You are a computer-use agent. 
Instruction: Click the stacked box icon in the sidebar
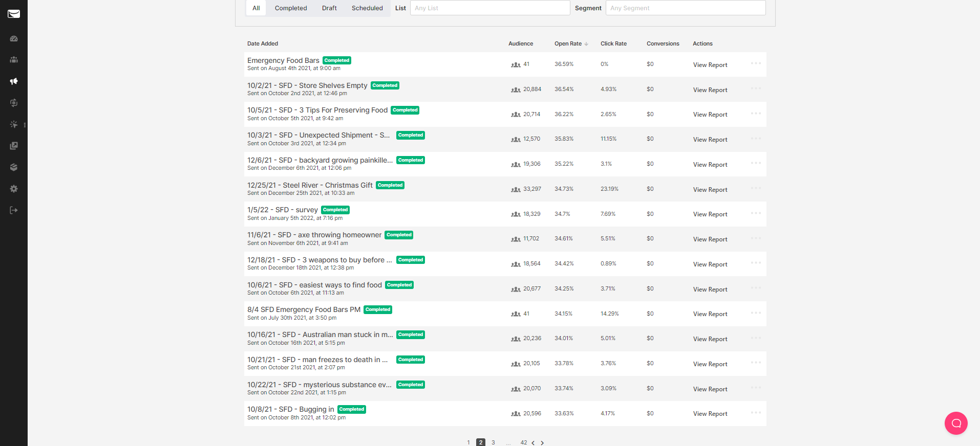14,167
